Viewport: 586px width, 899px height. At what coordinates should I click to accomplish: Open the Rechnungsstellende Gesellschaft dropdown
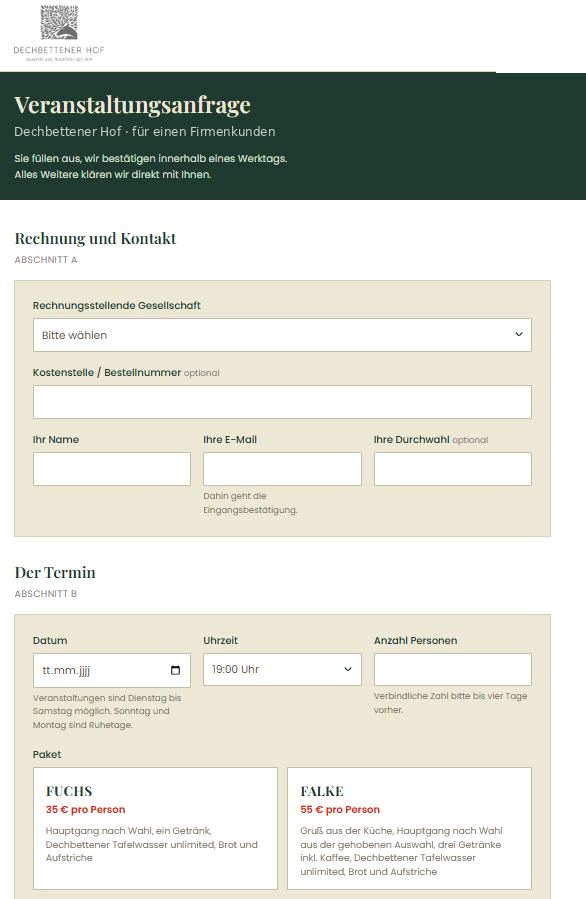[282, 335]
